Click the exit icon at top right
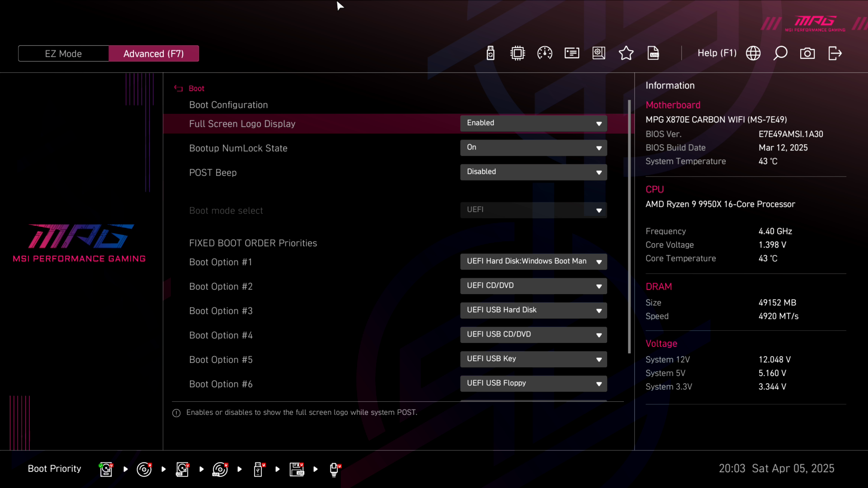868x488 pixels. 835,53
